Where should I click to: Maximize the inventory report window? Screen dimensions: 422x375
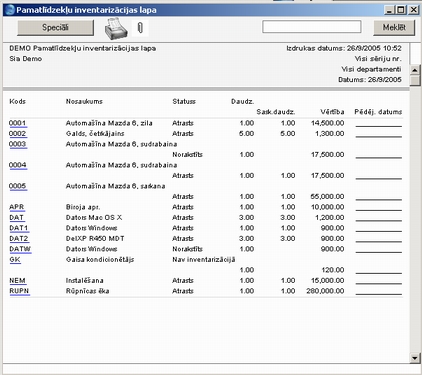coord(402,10)
